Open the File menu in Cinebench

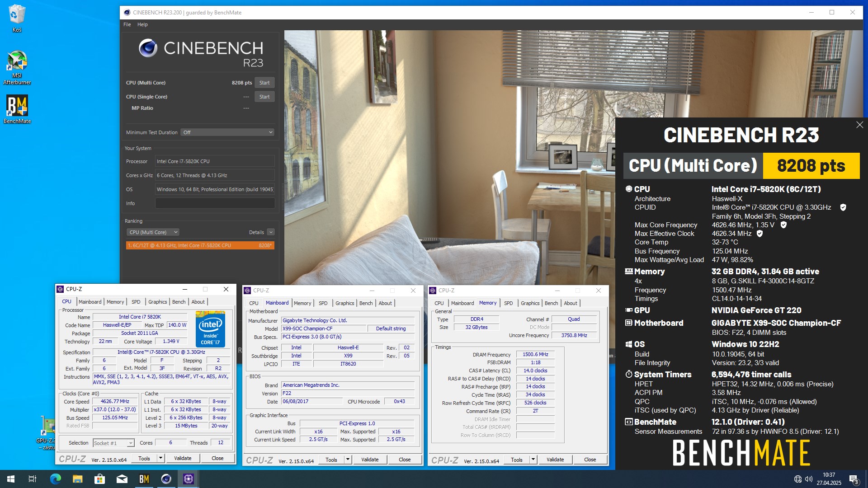tap(127, 24)
